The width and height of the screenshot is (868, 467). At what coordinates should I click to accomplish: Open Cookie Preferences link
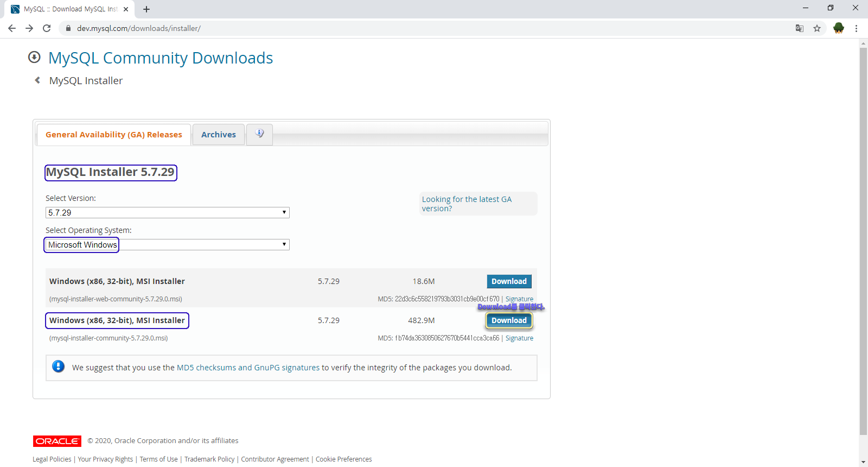tap(344, 459)
